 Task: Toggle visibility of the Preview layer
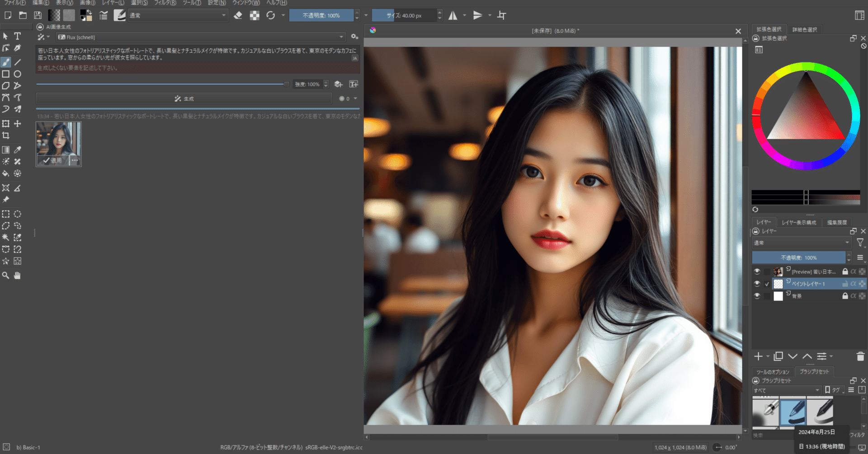pos(757,271)
